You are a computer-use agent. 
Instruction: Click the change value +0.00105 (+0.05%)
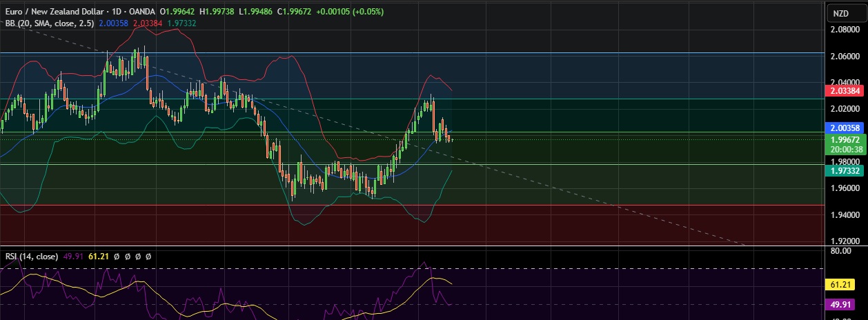[350, 12]
